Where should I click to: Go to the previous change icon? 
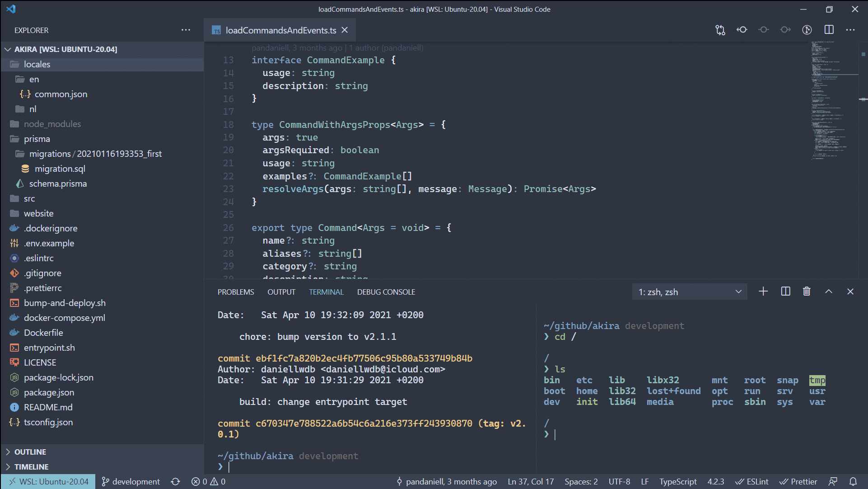pos(742,30)
